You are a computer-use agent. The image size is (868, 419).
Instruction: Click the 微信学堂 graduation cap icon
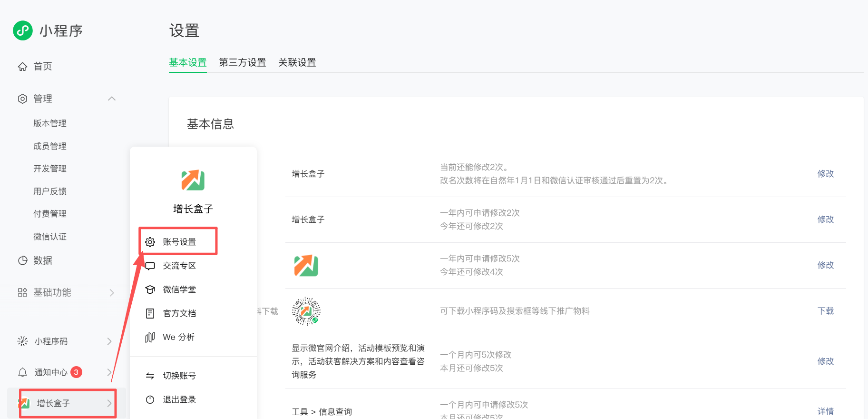[150, 289]
